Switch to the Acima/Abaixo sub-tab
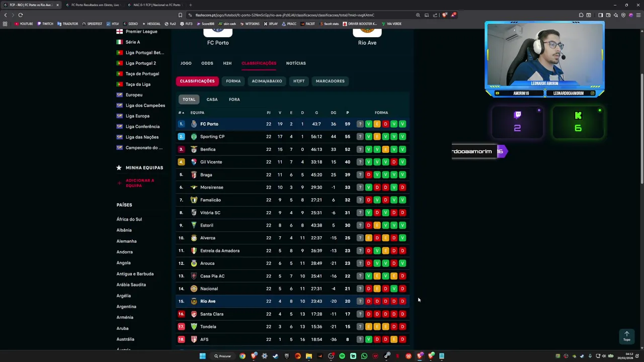Screen dimensions: 644x362 267,81
